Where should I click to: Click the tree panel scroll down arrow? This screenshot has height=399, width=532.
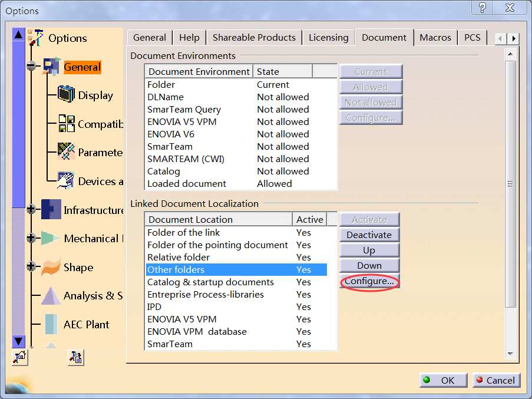click(18, 341)
